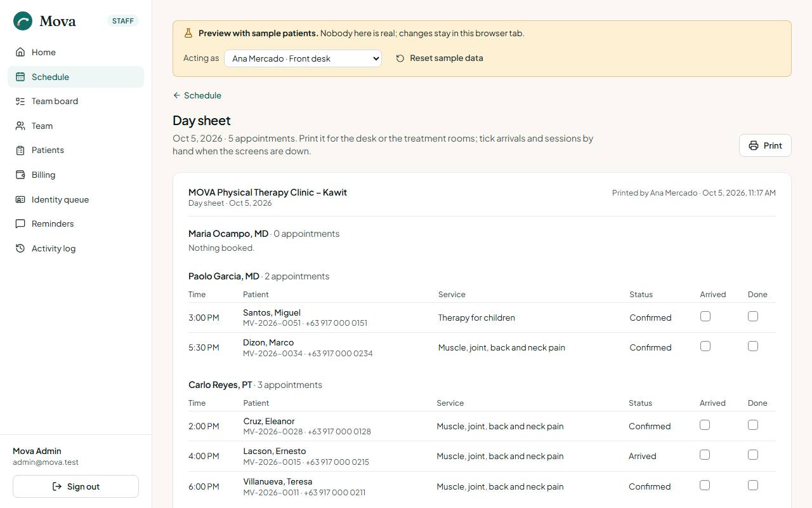The width and height of the screenshot is (812, 508).
Task: Mark Done for Dizon, Marco
Action: (753, 346)
